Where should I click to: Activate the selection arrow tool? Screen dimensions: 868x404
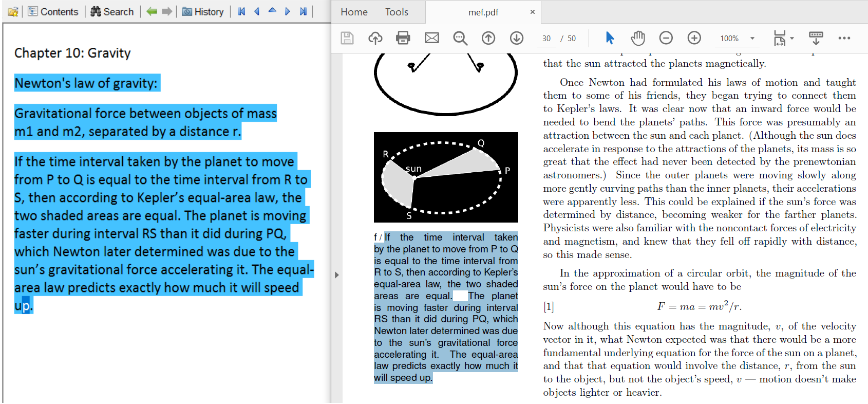click(x=610, y=38)
